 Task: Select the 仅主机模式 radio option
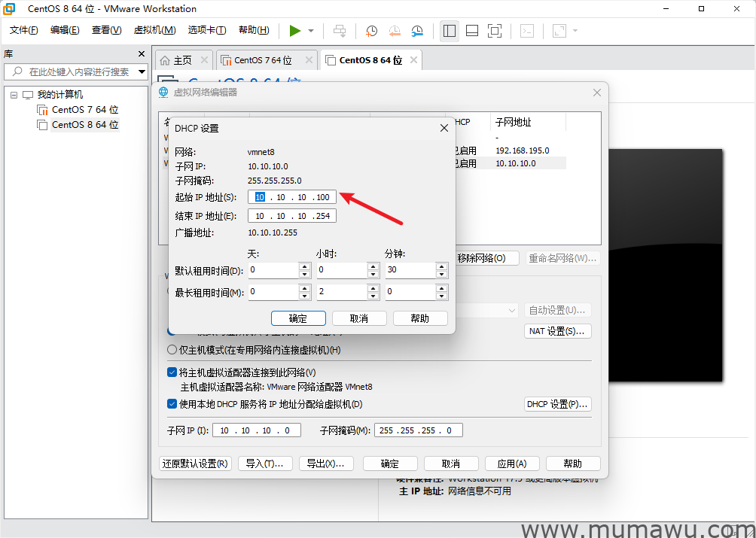tap(172, 348)
